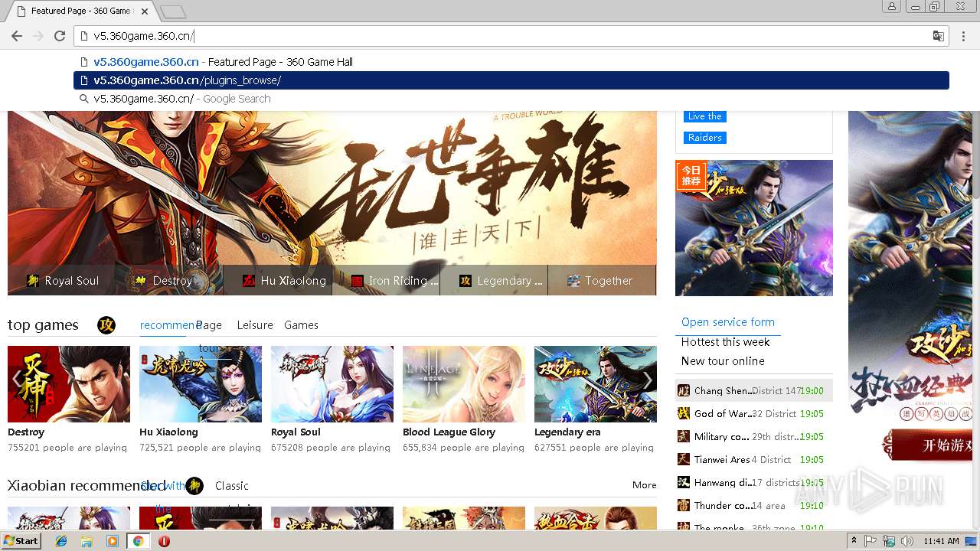Click the translate page icon in address bar
The image size is (980, 551).
[x=938, y=36]
